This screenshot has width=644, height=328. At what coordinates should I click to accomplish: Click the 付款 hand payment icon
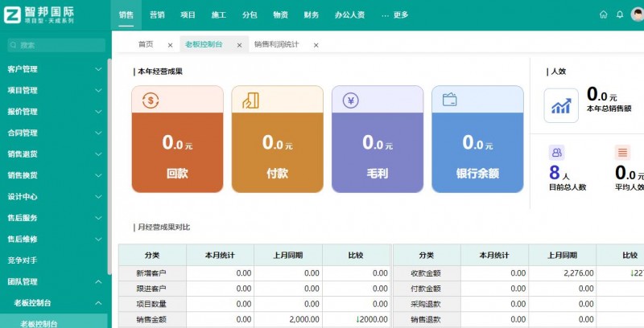point(250,100)
